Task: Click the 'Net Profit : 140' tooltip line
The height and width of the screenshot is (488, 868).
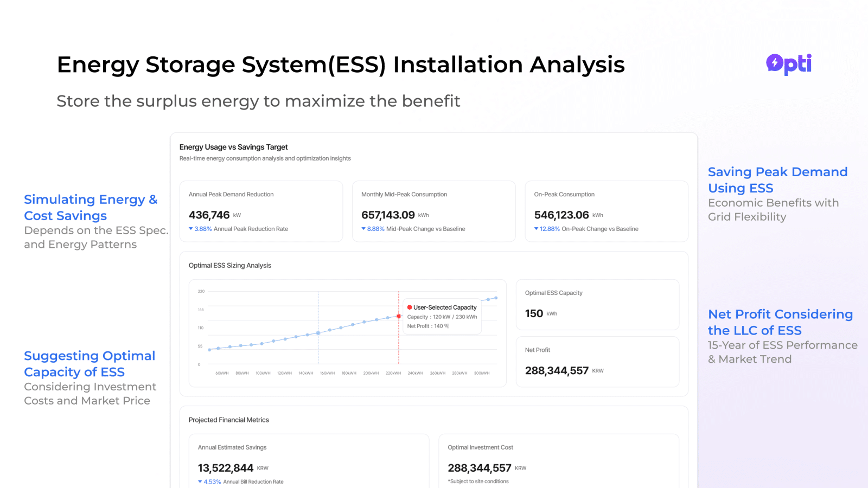Action: [x=428, y=326]
